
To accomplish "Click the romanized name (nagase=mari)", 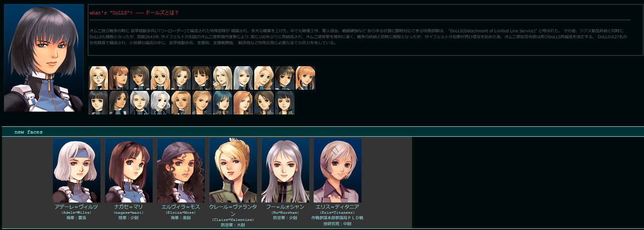I will point(129,213).
